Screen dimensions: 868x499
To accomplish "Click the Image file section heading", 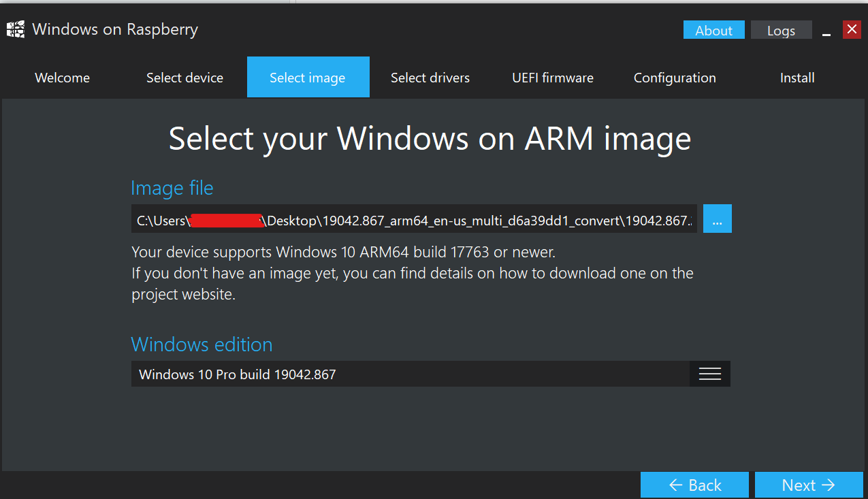I will pos(172,188).
